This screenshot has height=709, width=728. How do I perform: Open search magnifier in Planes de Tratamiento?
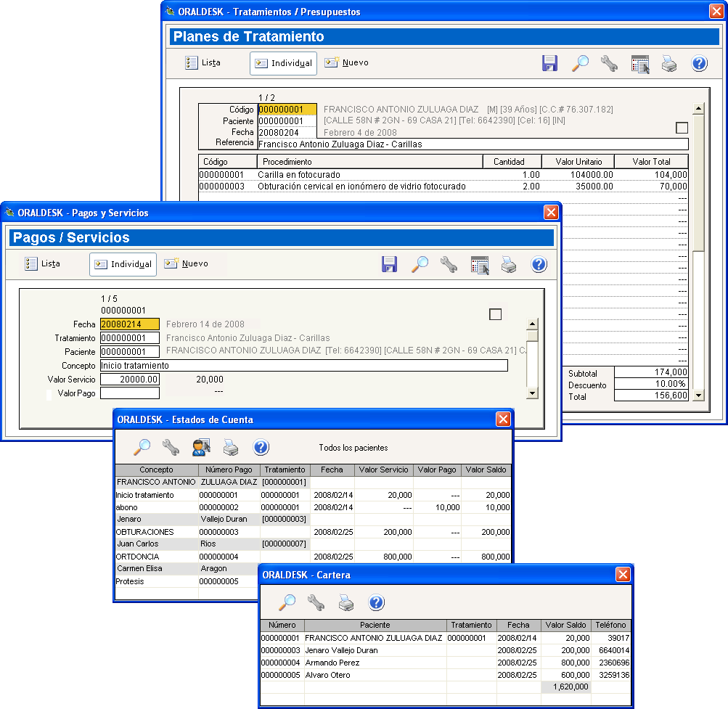pos(580,63)
